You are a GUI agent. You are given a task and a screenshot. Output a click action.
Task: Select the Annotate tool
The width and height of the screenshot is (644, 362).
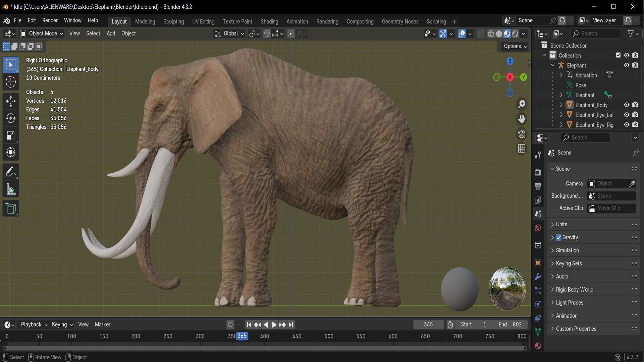[x=11, y=172]
